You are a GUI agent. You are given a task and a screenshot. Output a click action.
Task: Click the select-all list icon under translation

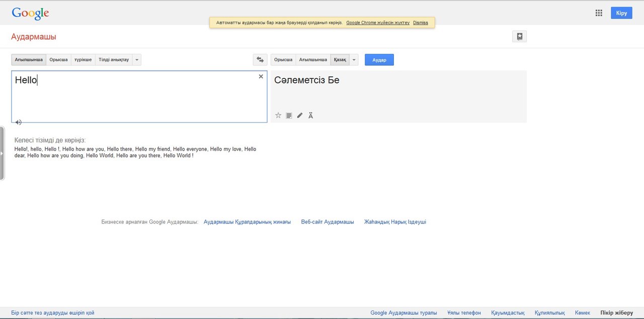pyautogui.click(x=289, y=116)
